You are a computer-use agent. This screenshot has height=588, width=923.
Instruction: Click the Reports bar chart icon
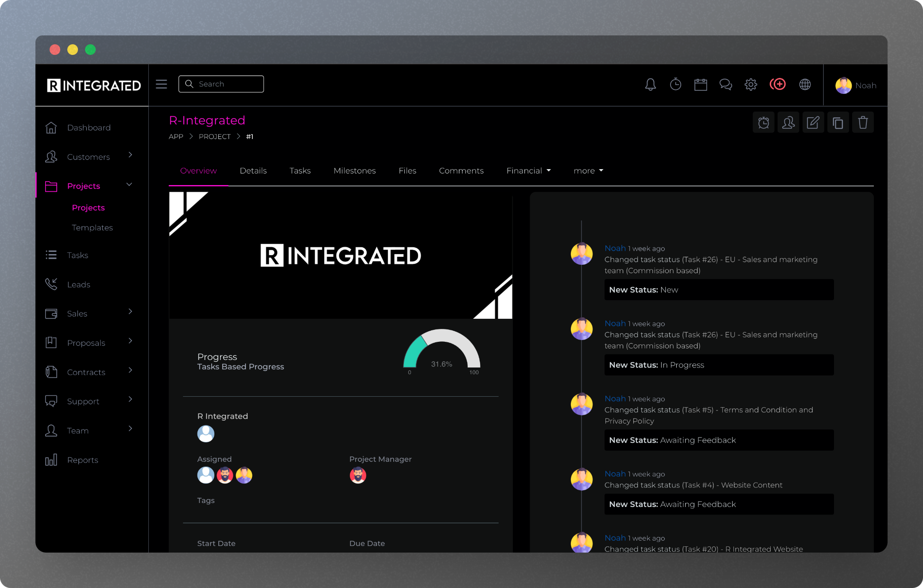pyautogui.click(x=51, y=460)
